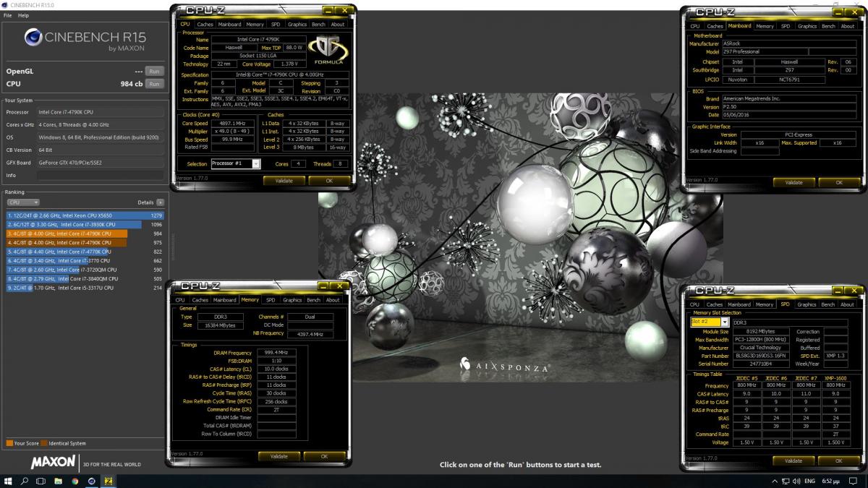Open Memory tab in CPU-Z Mainboard window
This screenshot has width=868, height=488.
click(765, 26)
